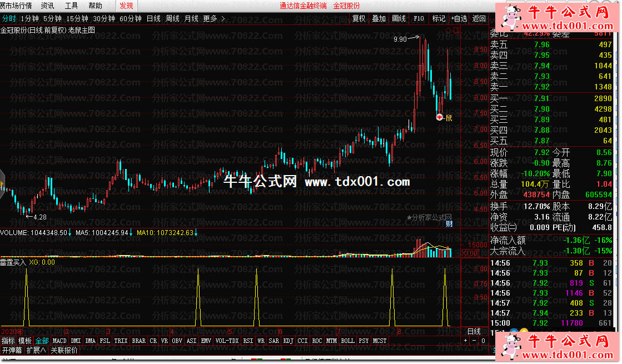
Task: Click the red rectangle layout icon
Action: tap(456, 30)
